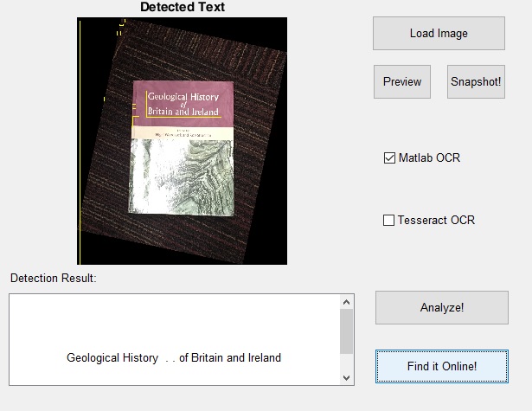This screenshot has width=532, height=411.
Task: Click the 'Detected Text' heading
Action: [x=183, y=7]
